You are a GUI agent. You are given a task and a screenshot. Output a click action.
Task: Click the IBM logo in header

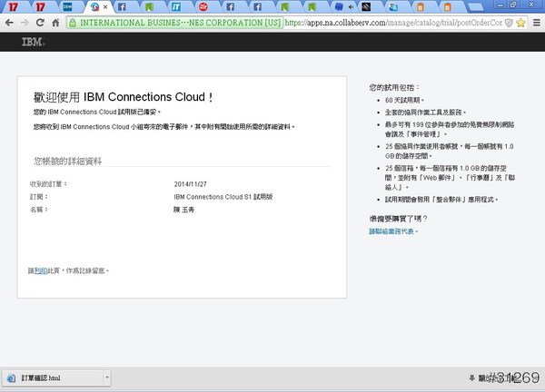[33, 42]
